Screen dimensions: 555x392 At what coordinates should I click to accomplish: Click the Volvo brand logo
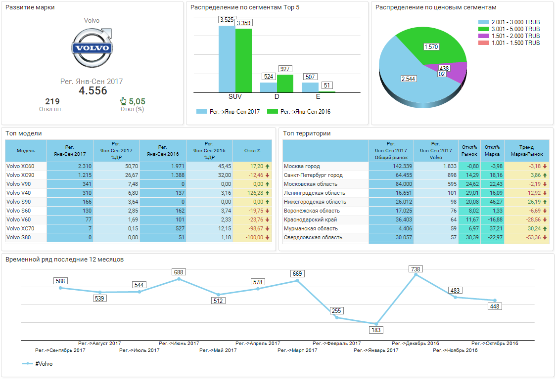(92, 47)
